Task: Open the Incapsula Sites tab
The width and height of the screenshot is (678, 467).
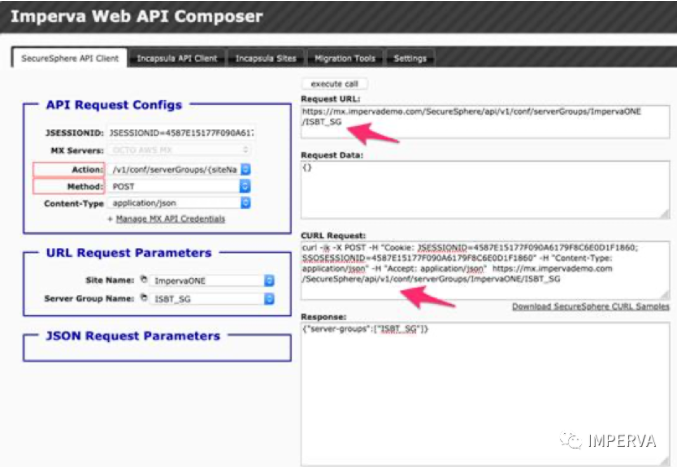Action: pyautogui.click(x=266, y=59)
